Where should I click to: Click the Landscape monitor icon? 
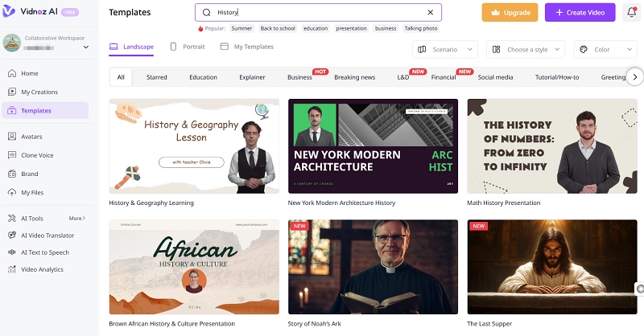pos(114,47)
